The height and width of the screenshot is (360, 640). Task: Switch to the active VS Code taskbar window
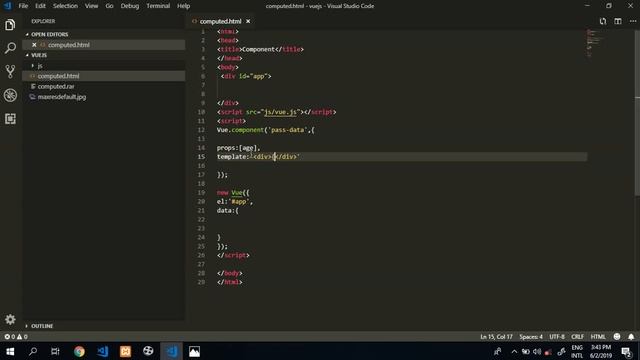[171, 351]
